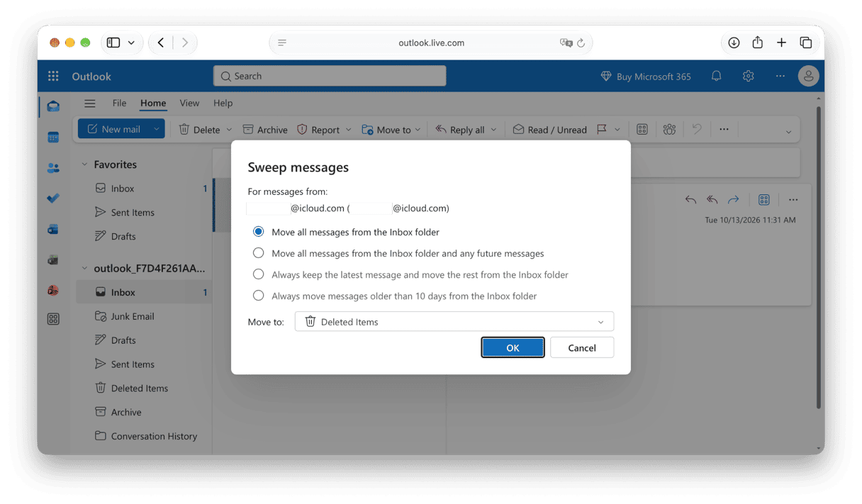
Task: Toggle the Safari sidebar
Action: pyautogui.click(x=113, y=43)
